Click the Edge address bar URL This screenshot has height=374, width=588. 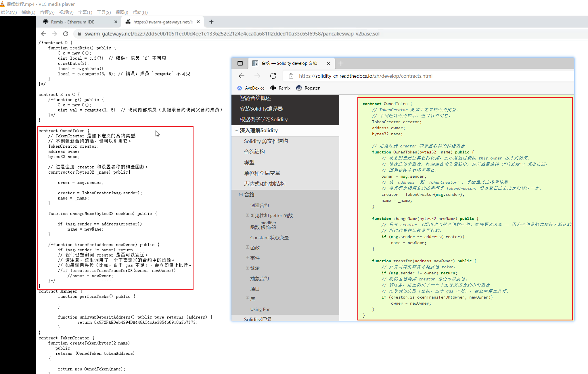tap(365, 76)
